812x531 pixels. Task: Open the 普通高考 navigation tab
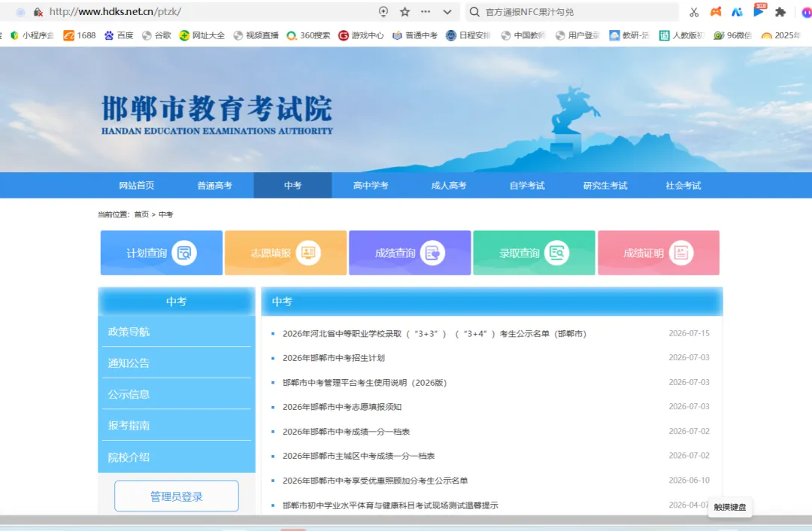click(x=215, y=186)
